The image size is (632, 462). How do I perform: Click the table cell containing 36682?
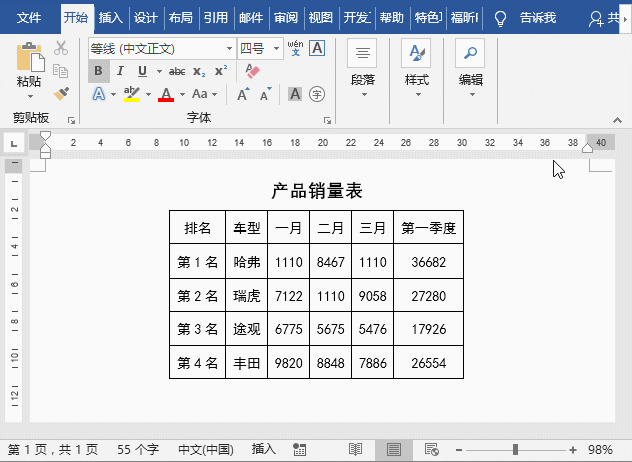[x=428, y=262]
